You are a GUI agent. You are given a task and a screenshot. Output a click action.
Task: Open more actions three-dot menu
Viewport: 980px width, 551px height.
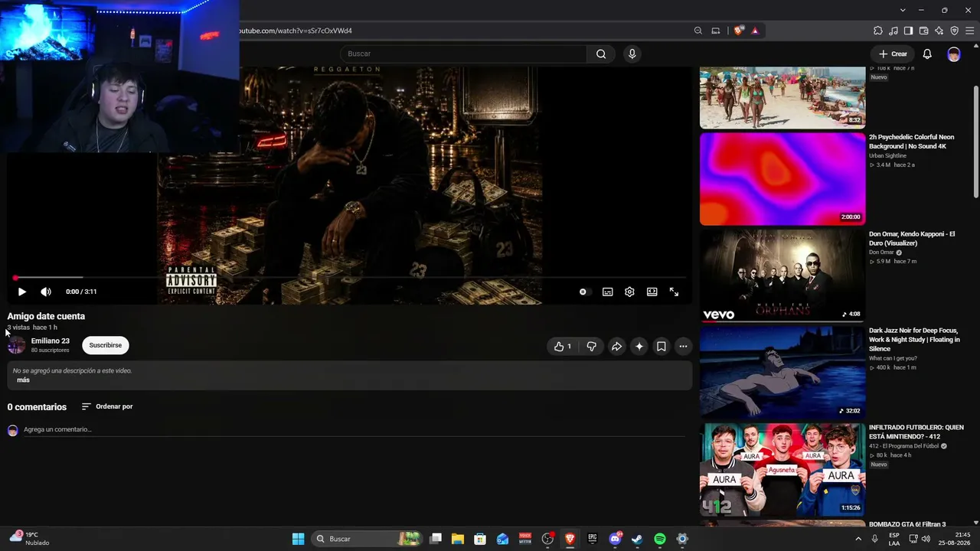[683, 347]
